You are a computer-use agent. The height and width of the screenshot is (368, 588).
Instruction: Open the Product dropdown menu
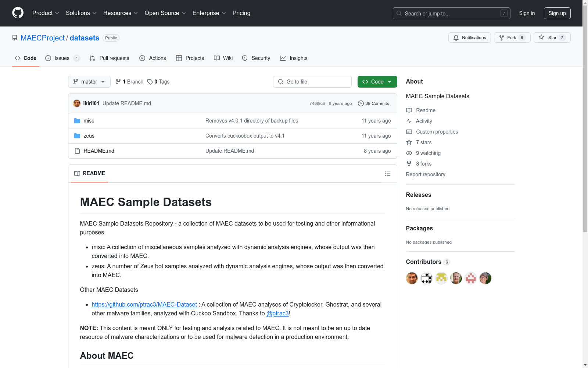tap(46, 13)
